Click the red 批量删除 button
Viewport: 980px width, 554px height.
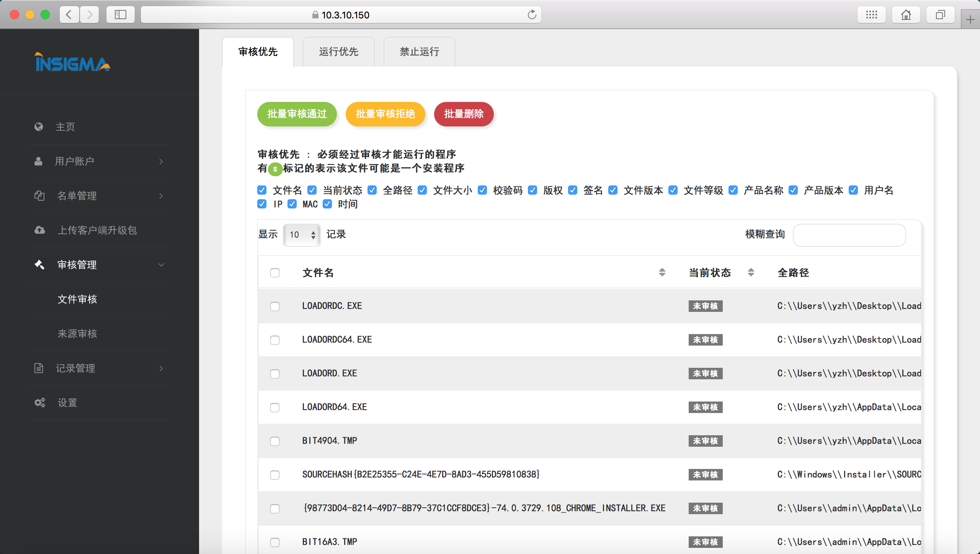click(x=464, y=114)
